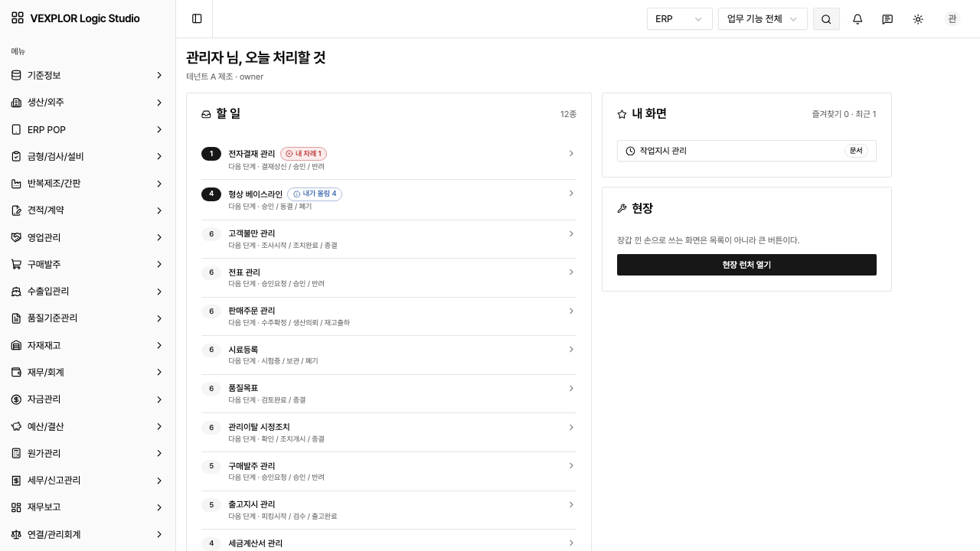
Task: Click the 기준정보 database icon
Action: pos(16,75)
